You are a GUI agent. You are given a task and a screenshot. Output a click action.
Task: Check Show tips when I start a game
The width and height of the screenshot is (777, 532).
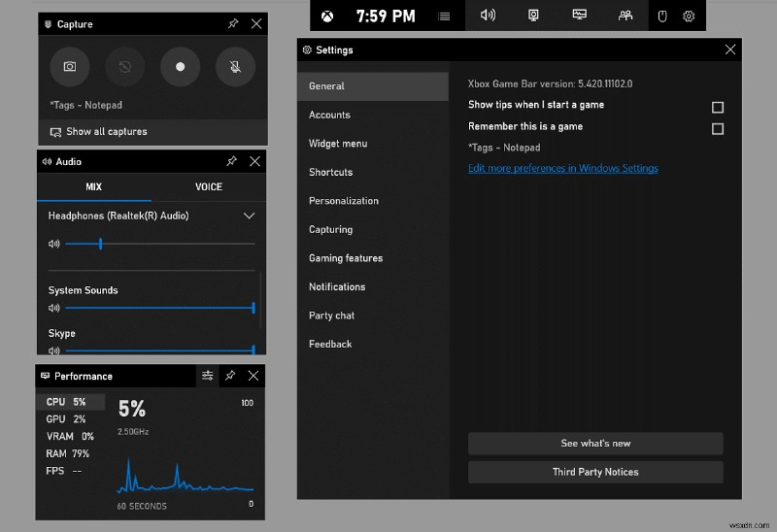tap(718, 107)
